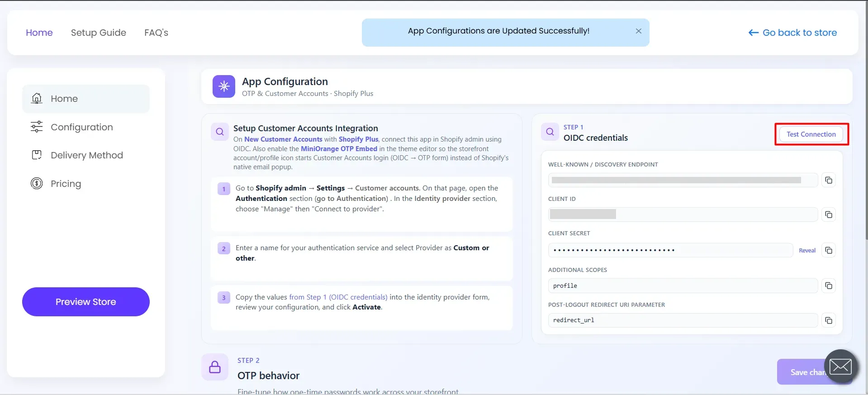This screenshot has width=868, height=395.
Task: Click the Additional Scopes field containing profile
Action: [x=683, y=286]
